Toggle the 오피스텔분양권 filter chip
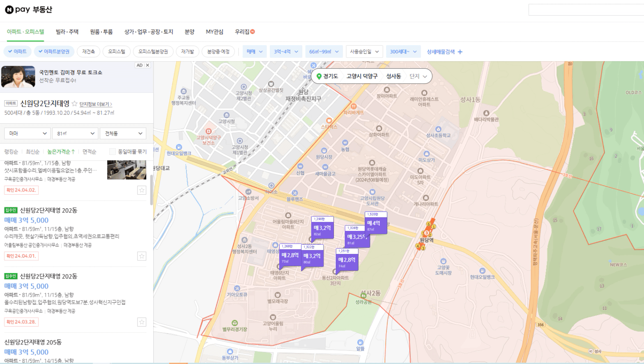 [x=153, y=52]
